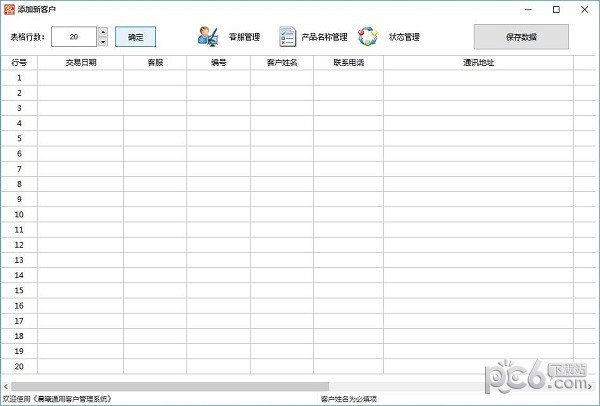The height and width of the screenshot is (406, 600).
Task: Click the 表格行数 label
Action: [28, 37]
